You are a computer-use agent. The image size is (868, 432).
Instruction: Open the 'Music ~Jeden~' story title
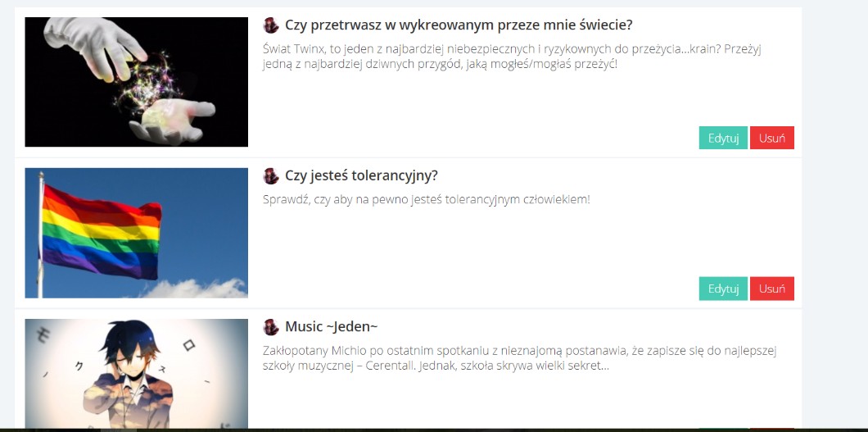click(x=331, y=327)
